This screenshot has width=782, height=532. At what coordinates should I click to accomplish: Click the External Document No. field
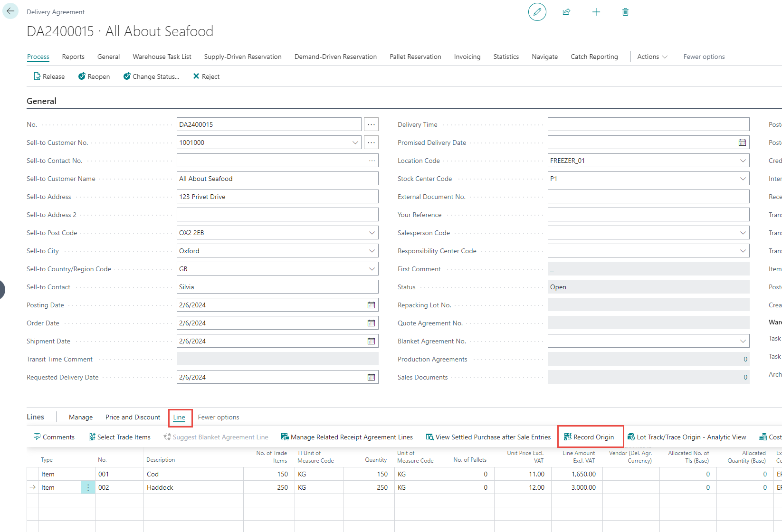[648, 197]
